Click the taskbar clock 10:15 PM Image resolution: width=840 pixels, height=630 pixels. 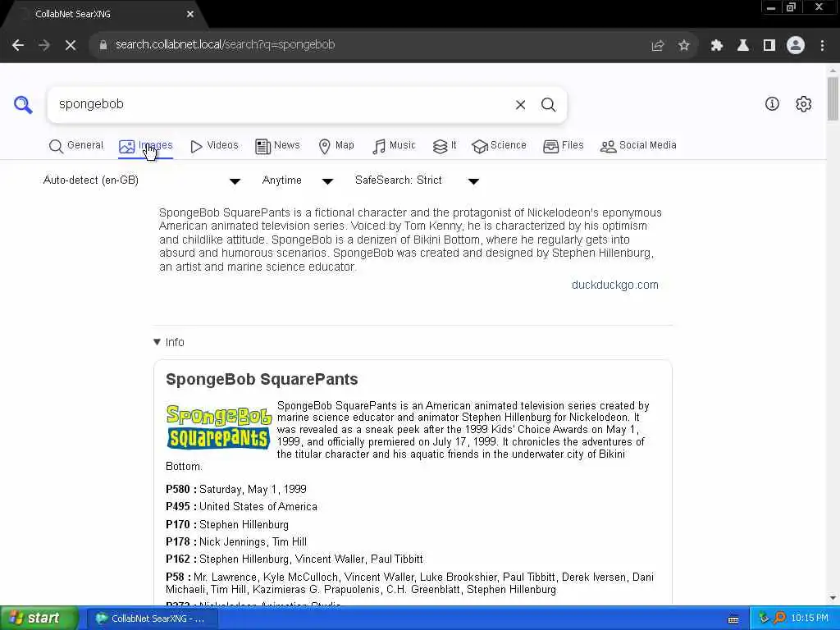pos(810,619)
